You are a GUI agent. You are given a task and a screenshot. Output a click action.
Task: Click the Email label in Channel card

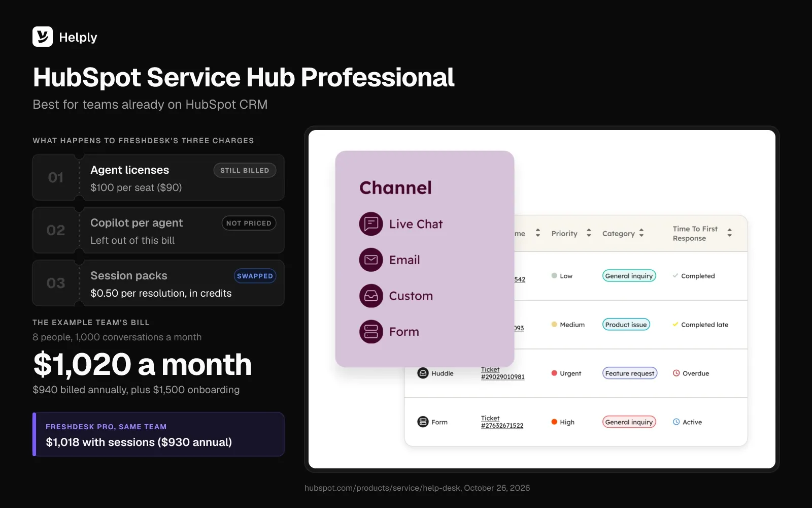pyautogui.click(x=404, y=260)
